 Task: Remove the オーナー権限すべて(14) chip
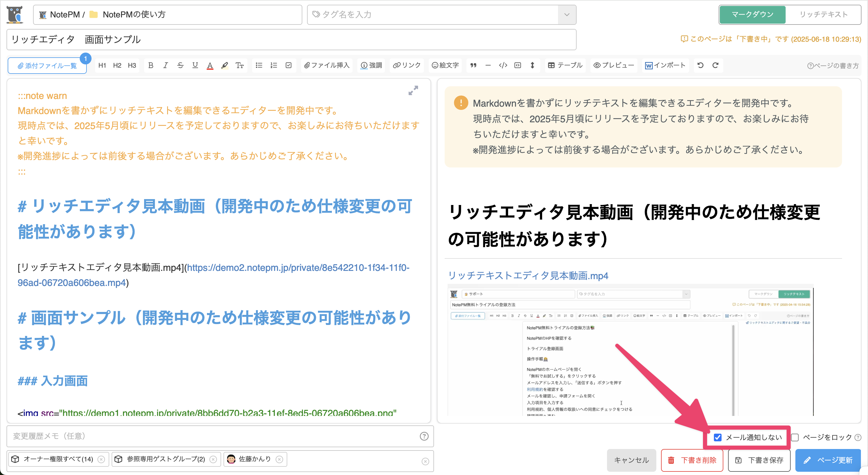(x=101, y=459)
